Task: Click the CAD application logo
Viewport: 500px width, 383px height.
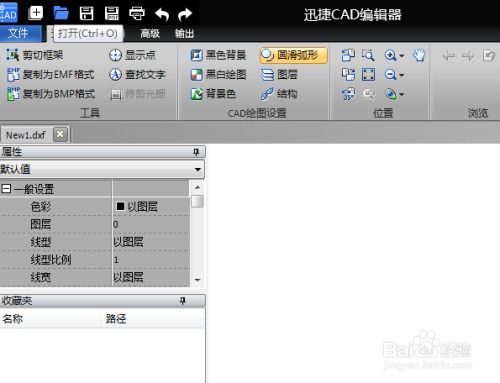Action: pyautogui.click(x=9, y=13)
